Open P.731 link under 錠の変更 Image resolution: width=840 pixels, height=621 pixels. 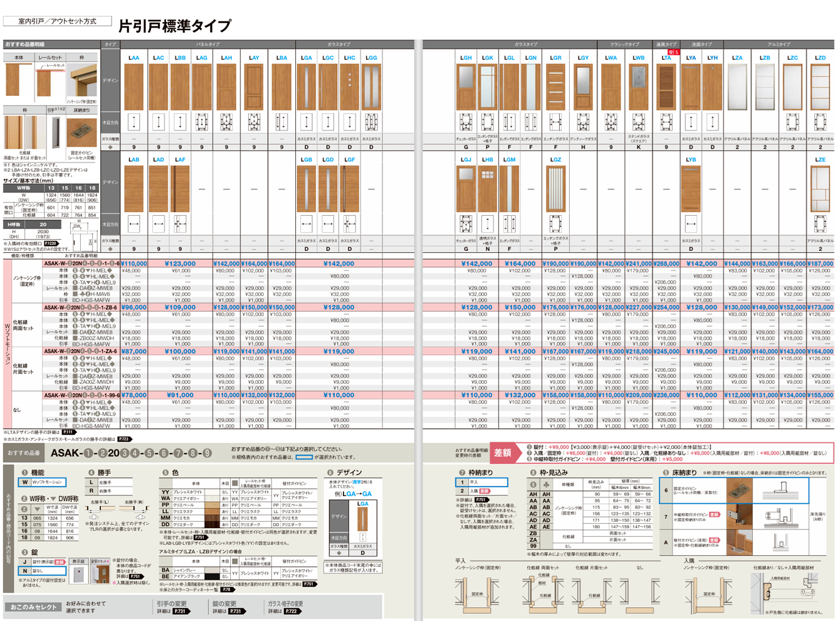[236, 611]
